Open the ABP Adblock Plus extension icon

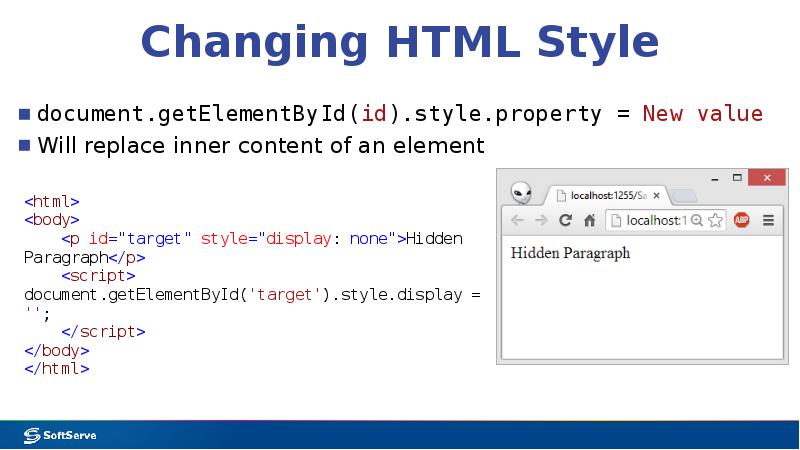[741, 220]
